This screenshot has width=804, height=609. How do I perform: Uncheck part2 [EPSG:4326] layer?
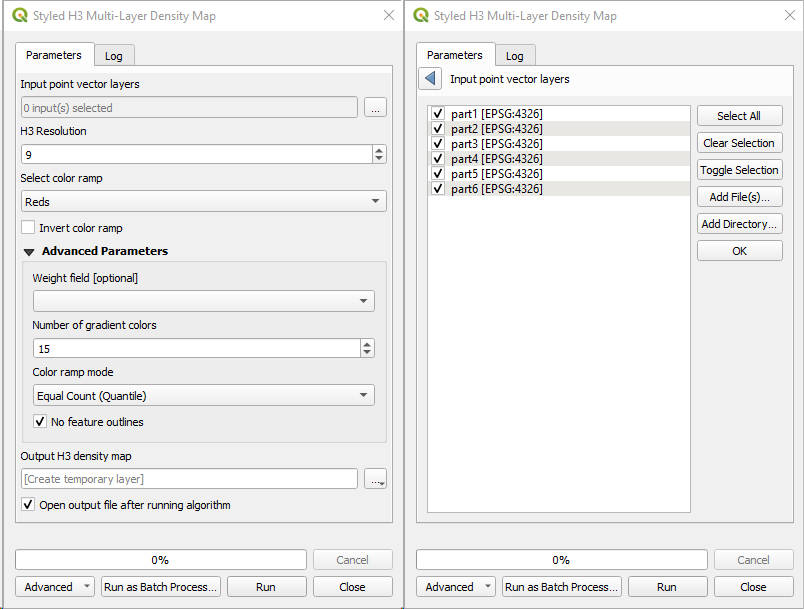coord(437,128)
